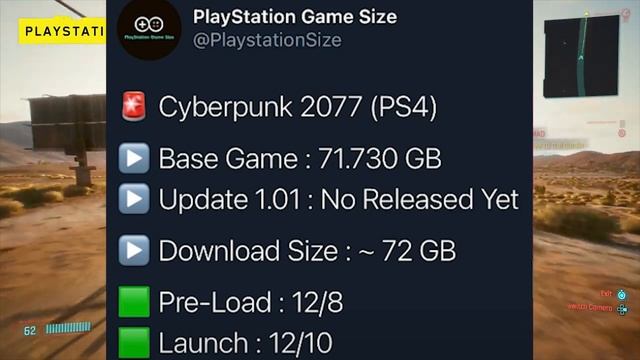640x360 pixels.
Task: Click the yellow PLAYSTATI banner label
Action: coord(62,31)
